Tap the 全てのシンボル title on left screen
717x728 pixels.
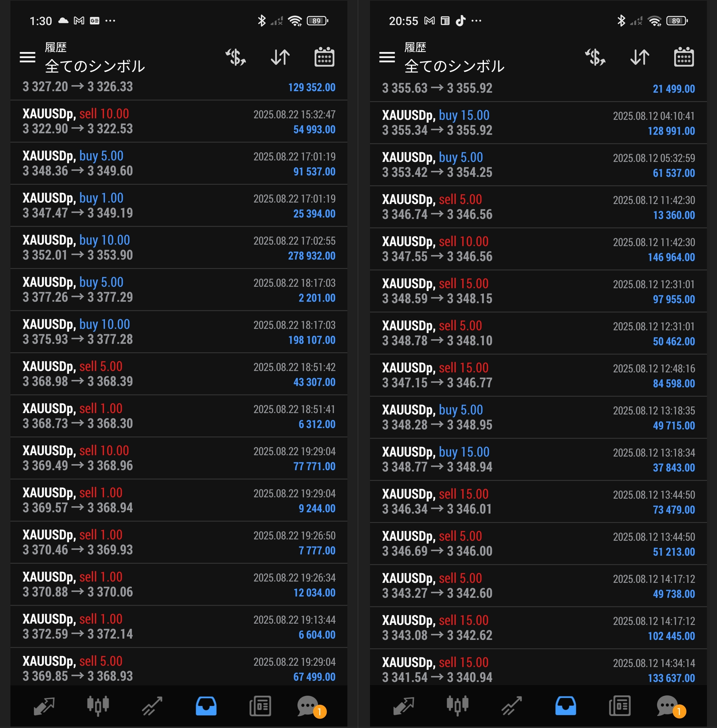click(x=95, y=66)
